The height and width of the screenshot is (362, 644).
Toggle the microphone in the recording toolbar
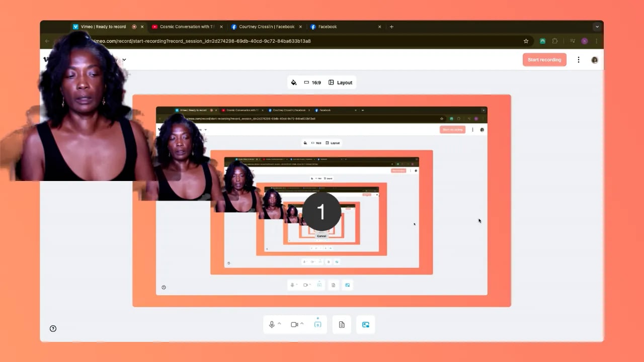click(272, 325)
